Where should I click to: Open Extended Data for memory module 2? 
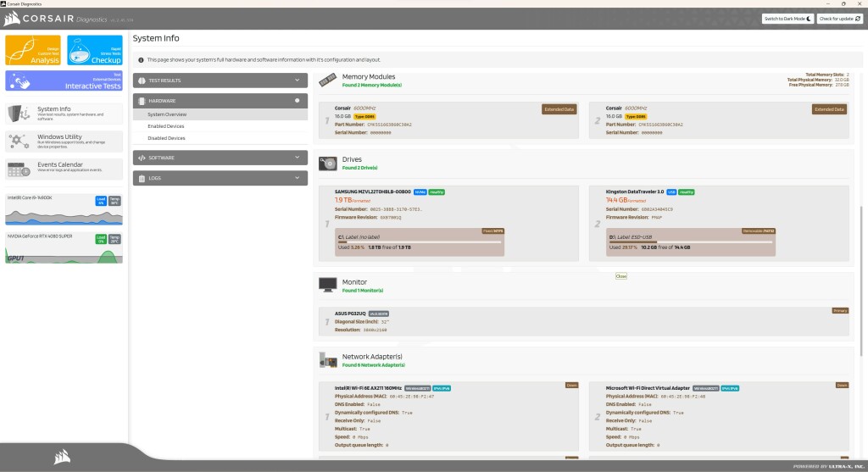coord(829,109)
